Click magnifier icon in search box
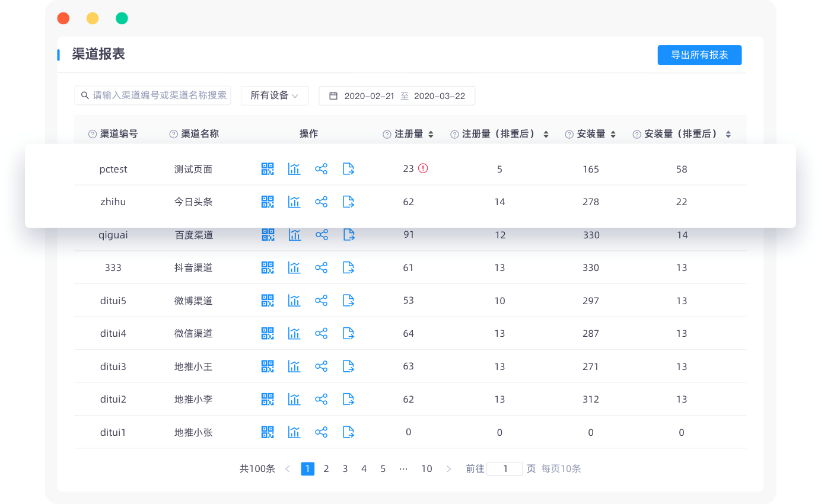Viewport: 821px width, 504px height. [x=86, y=95]
